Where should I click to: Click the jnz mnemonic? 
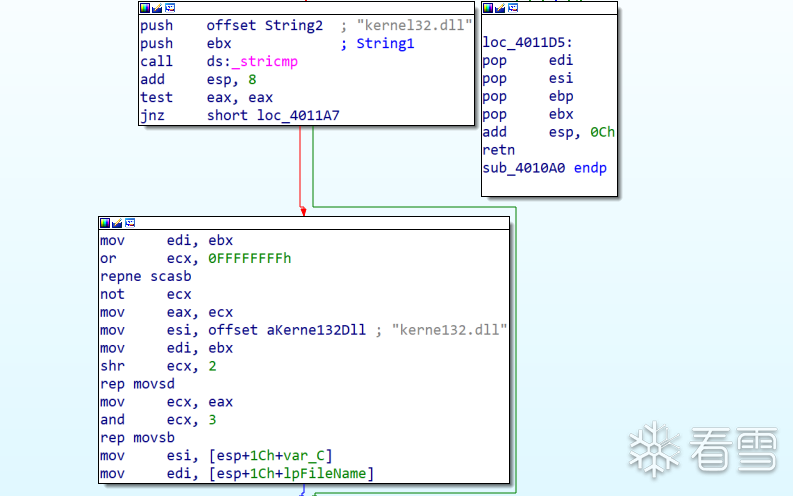click(152, 116)
